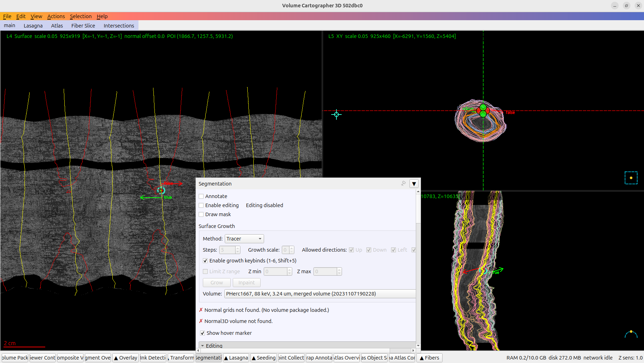The image size is (644, 363).
Task: Open the Viewer Controls dock tab
Action: click(x=42, y=358)
